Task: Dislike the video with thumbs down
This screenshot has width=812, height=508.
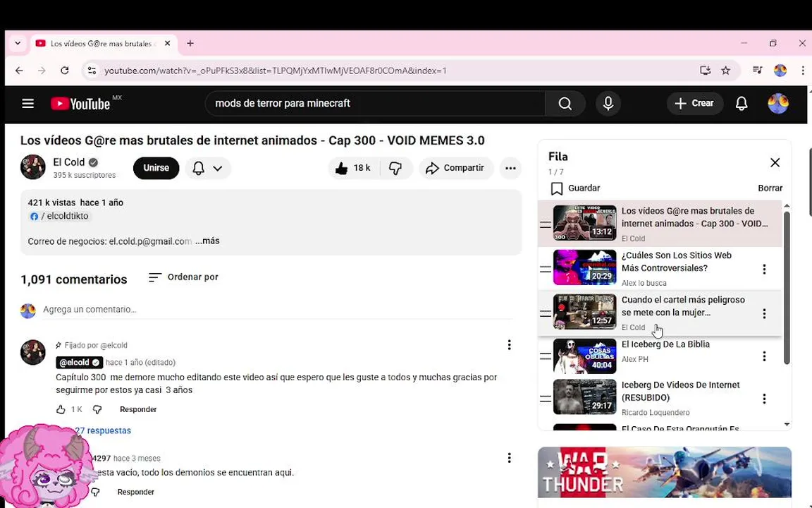Action: click(x=395, y=168)
